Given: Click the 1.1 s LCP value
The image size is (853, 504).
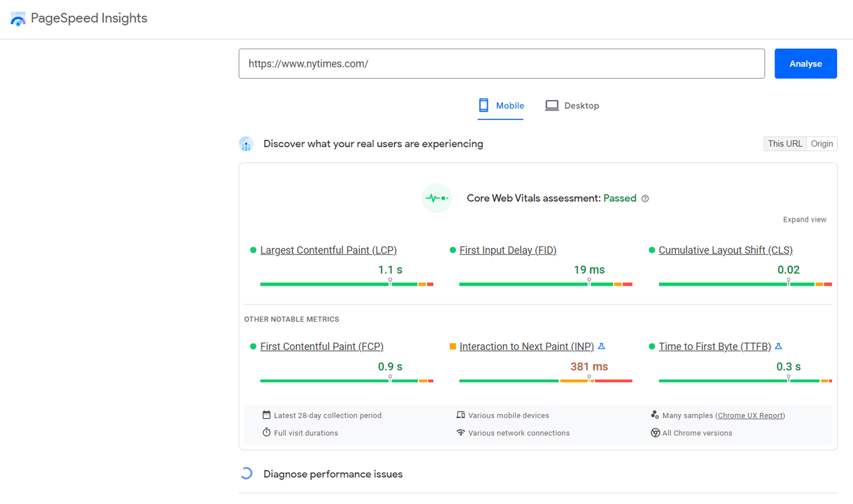Looking at the screenshot, I should [390, 270].
